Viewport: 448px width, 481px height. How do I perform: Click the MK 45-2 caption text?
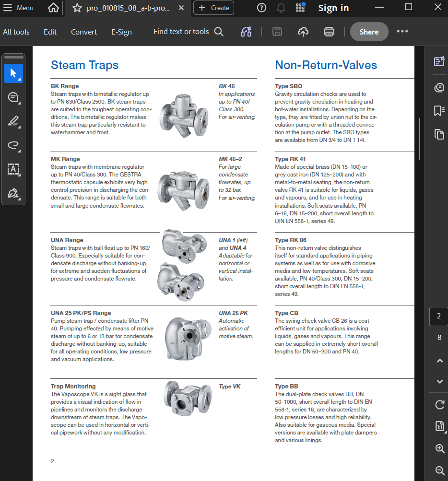point(230,159)
